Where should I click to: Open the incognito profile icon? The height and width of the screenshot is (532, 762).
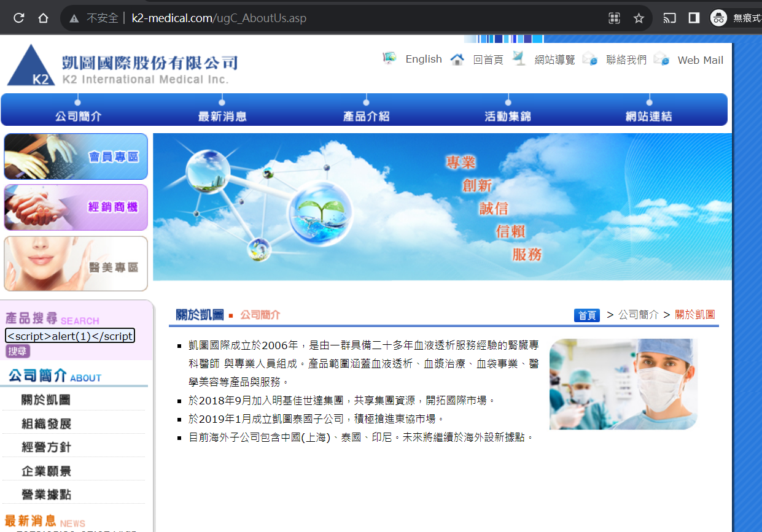coord(718,18)
